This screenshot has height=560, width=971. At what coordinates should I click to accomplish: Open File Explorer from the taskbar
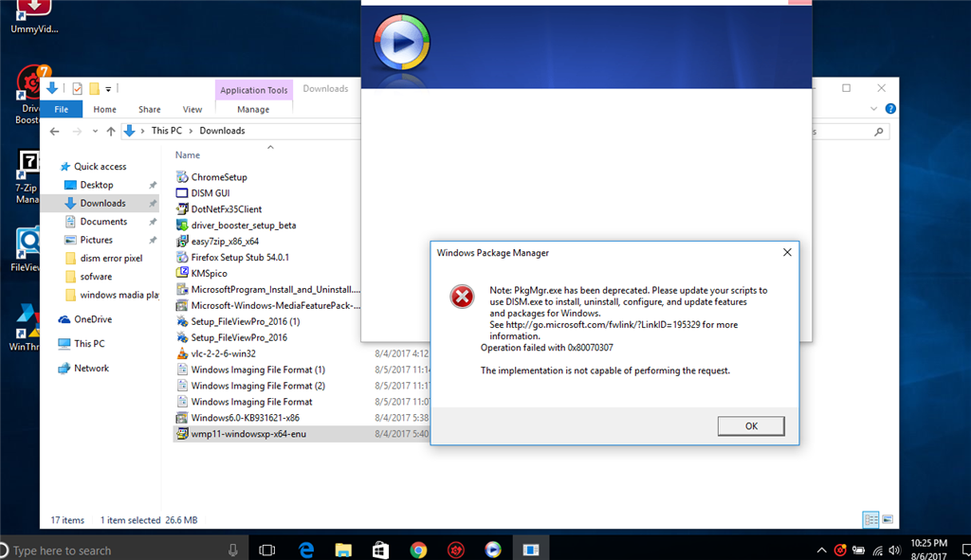pos(343,551)
